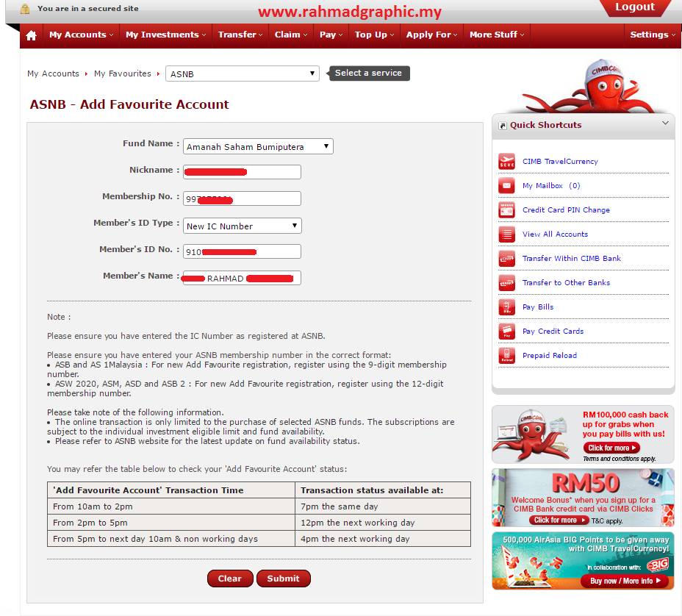Go to the Home icon in navigation bar
Viewport: 682px width, 616px height.
tap(32, 35)
